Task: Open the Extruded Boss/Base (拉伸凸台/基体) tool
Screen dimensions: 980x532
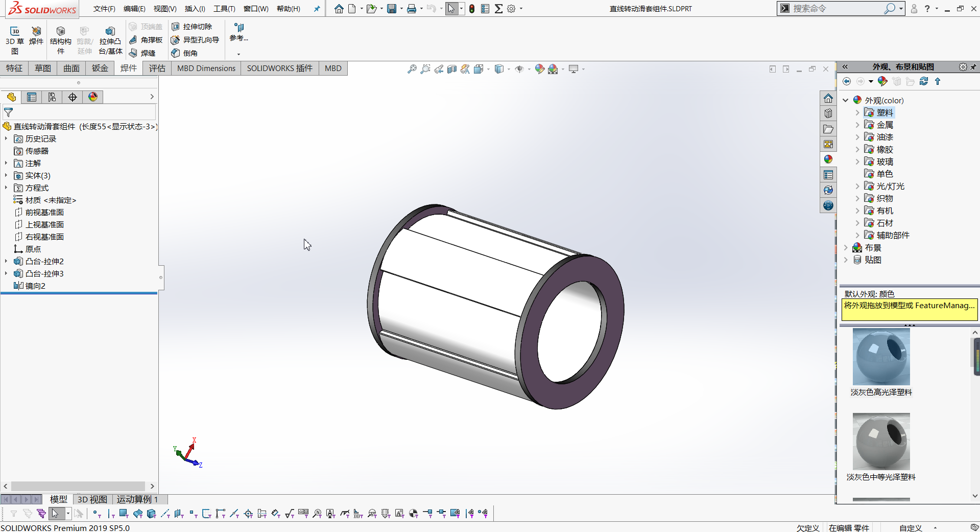Action: [x=110, y=40]
